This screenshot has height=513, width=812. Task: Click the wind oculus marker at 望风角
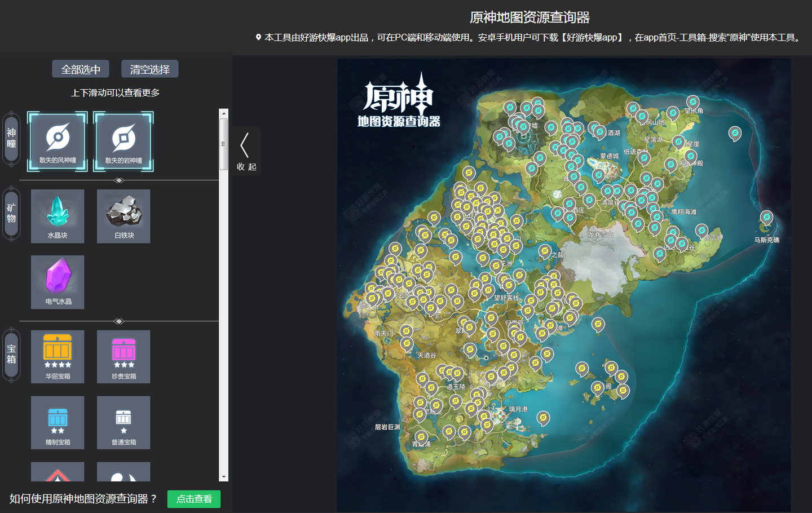coord(693,103)
